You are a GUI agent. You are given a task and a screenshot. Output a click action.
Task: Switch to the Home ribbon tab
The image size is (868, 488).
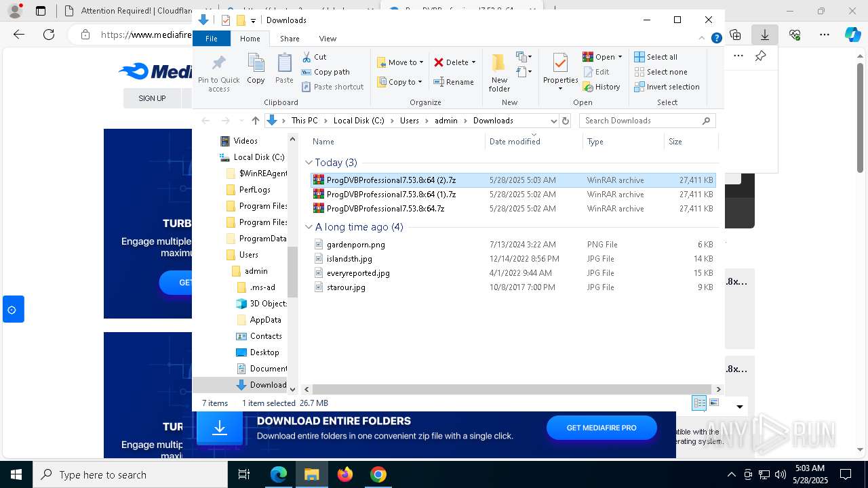point(250,39)
